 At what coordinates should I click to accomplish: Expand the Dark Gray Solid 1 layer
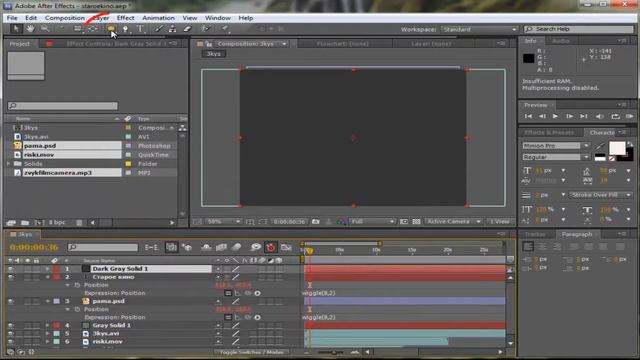coord(47,269)
